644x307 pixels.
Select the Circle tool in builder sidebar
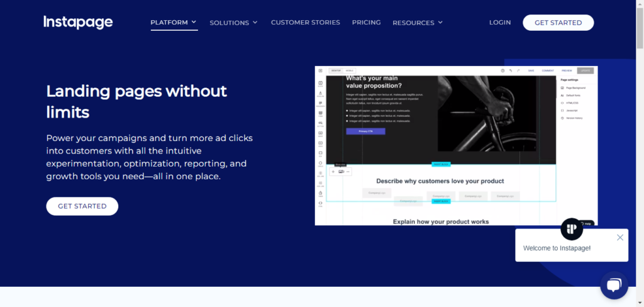320,164
